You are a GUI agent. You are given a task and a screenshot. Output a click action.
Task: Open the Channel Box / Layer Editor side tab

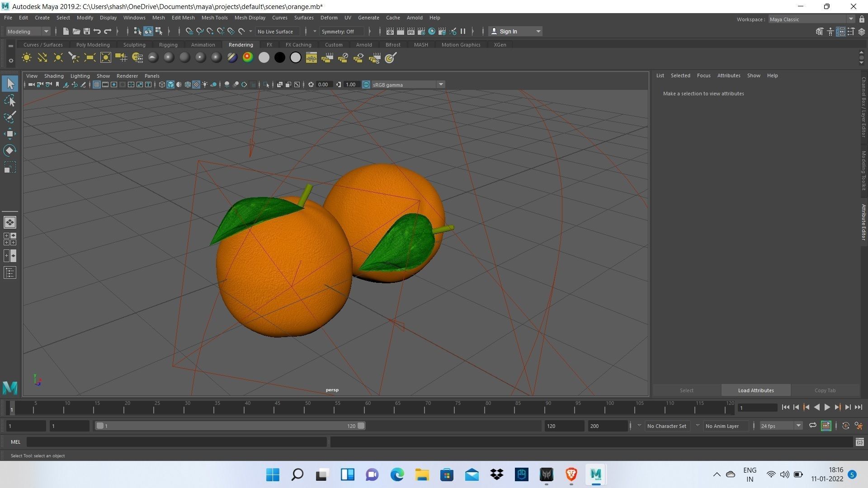(863, 107)
